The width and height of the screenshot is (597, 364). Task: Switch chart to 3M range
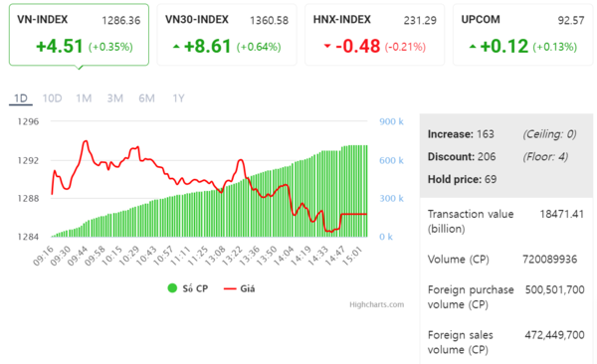(x=115, y=98)
